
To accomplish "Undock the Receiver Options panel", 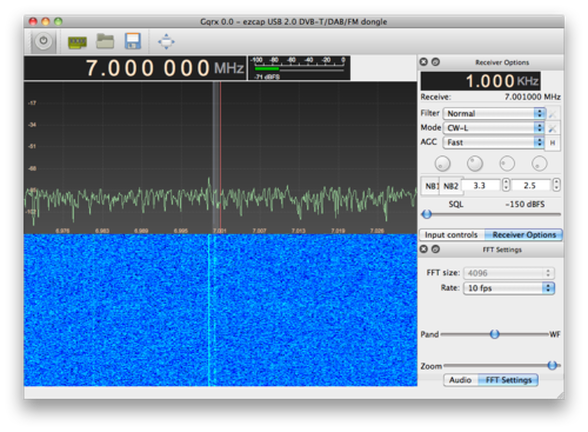I will point(435,62).
